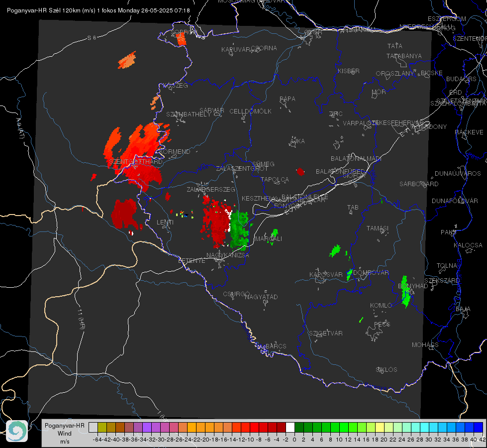Select the KESZTHELY label

(x=259, y=198)
